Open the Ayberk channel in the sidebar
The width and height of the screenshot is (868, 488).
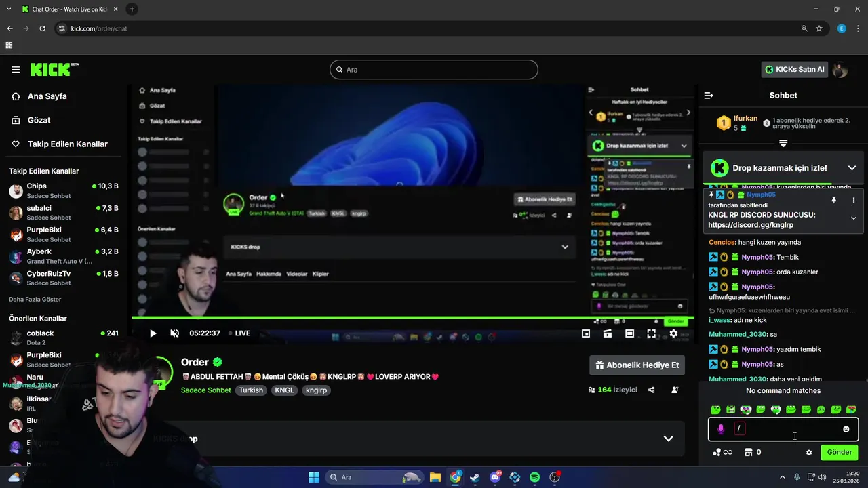coord(64,256)
